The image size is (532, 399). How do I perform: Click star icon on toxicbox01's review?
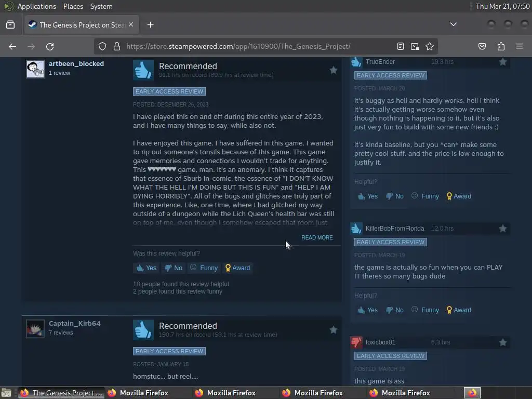[502, 342]
